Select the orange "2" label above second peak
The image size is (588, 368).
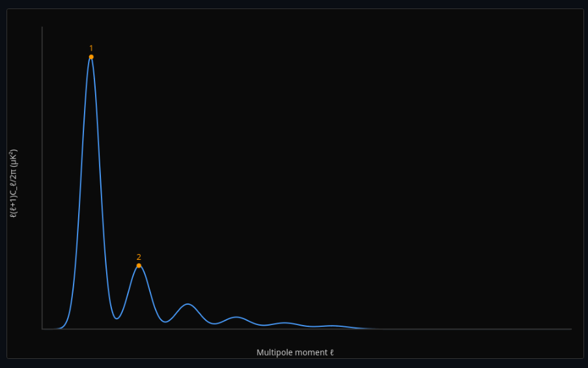point(139,257)
